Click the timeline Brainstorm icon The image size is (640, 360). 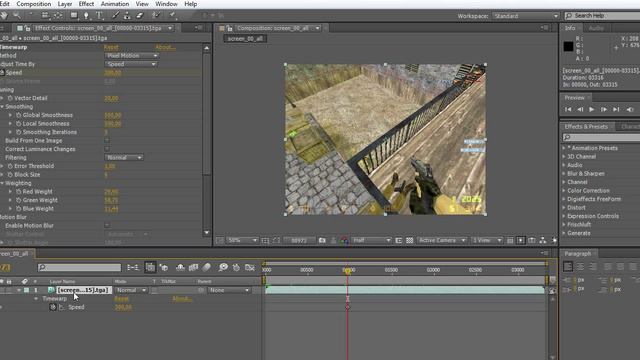tap(223, 267)
